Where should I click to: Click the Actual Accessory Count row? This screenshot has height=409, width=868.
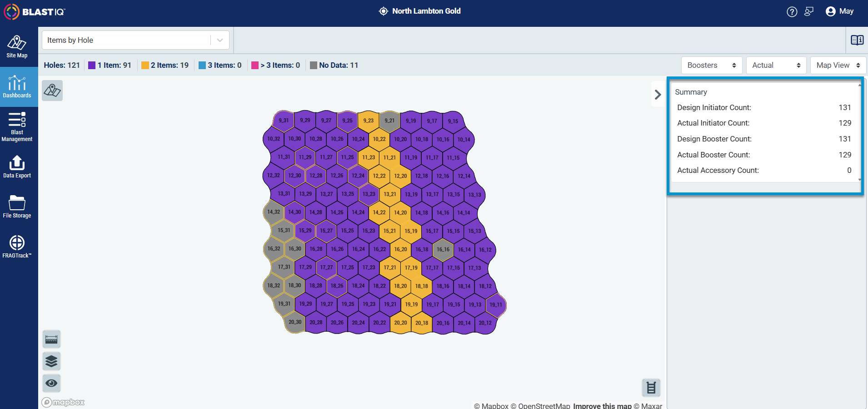pyautogui.click(x=764, y=170)
